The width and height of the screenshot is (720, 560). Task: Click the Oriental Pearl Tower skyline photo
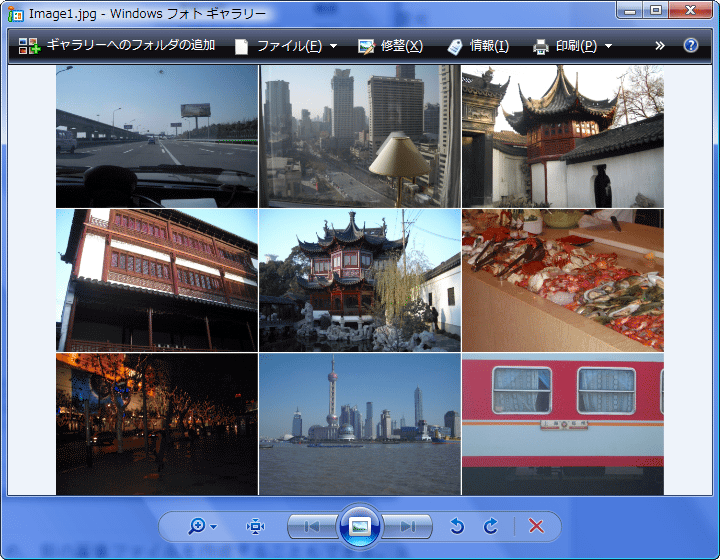360,422
